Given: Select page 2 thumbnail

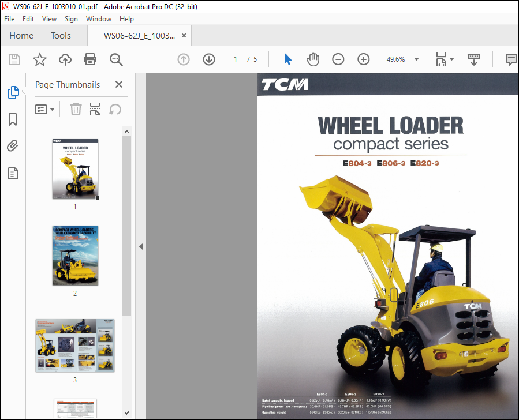Looking at the screenshot, I should coord(76,256).
